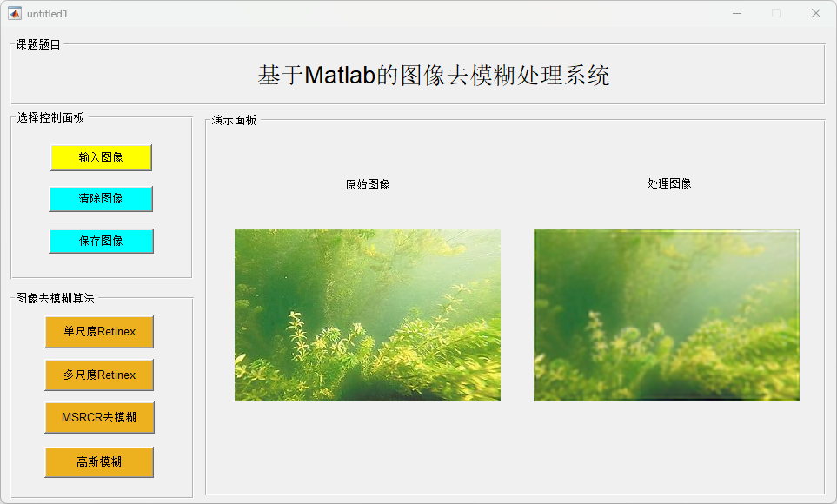The height and width of the screenshot is (504, 837).
Task: Click the original underwater plant image
Action: click(x=368, y=315)
